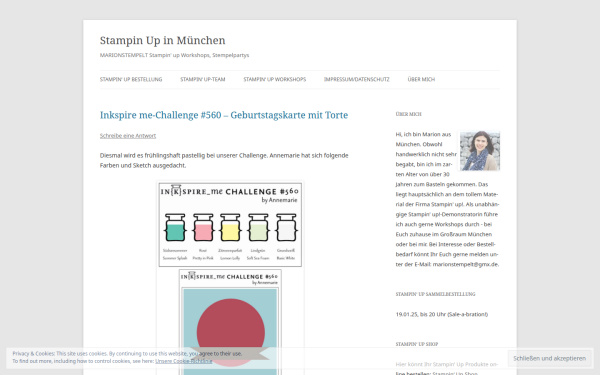Open the Über mich menu item
This screenshot has width=600, height=375.
421,80
